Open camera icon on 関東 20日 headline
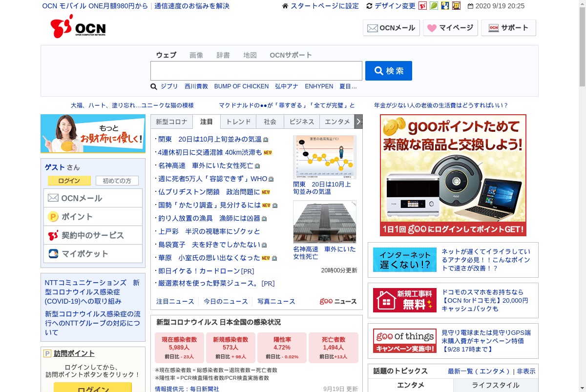 coord(266,140)
